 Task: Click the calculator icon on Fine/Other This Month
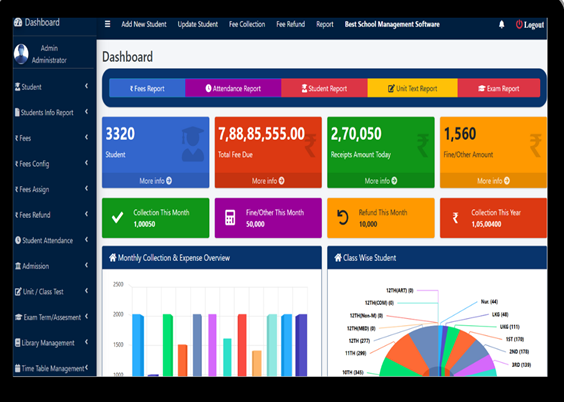[230, 218]
